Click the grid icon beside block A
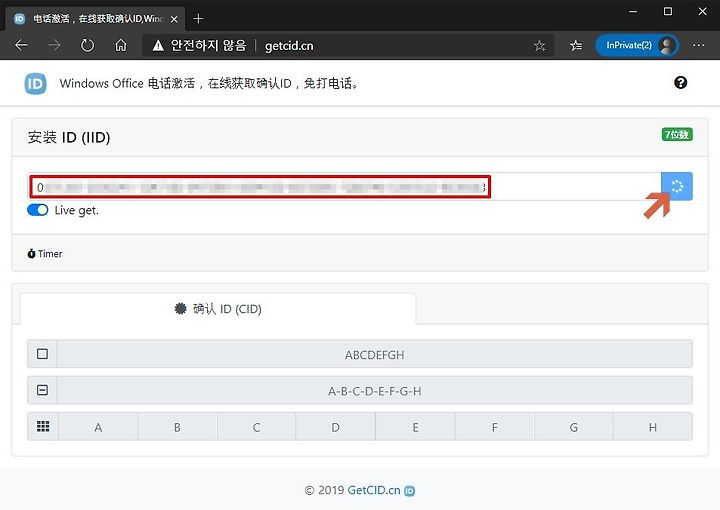 coord(43,426)
